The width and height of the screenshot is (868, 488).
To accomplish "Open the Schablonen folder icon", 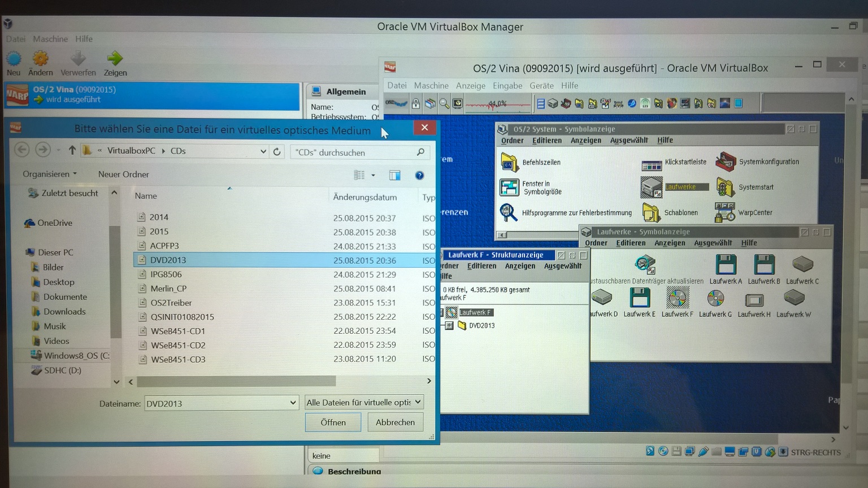I will pos(651,213).
